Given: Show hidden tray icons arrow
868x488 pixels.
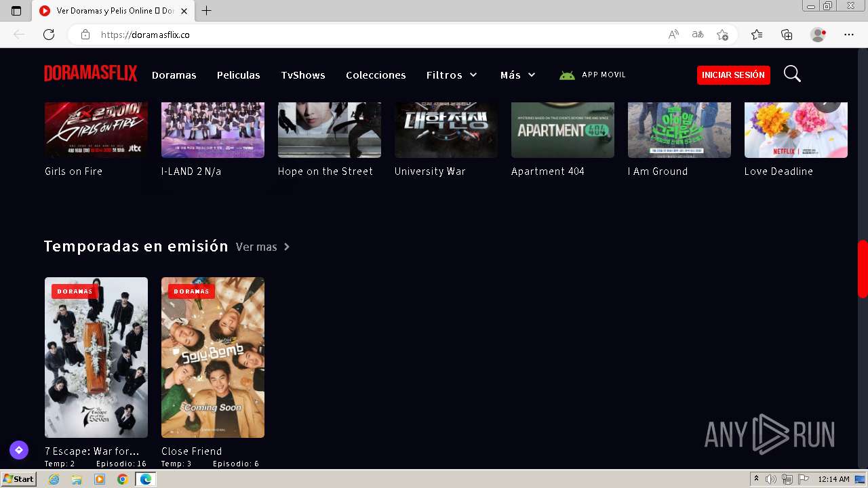Looking at the screenshot, I should click(x=756, y=479).
